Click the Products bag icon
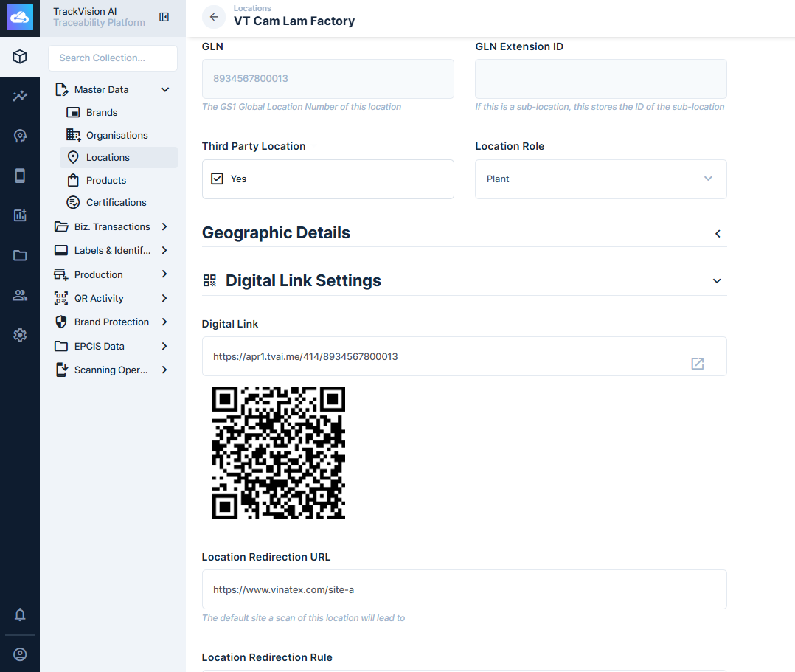The width and height of the screenshot is (795, 672). coord(73,180)
